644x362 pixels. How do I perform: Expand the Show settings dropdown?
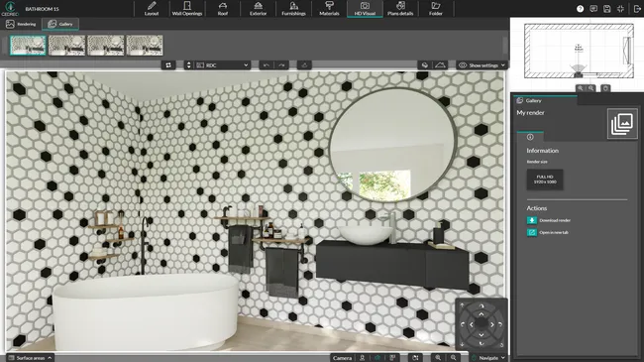482,65
